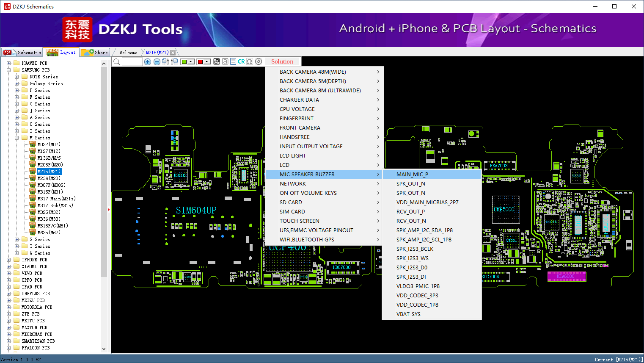Click the M325(M32) PADS board icon
Viewport: 644px width, 363px height.
tap(33, 212)
